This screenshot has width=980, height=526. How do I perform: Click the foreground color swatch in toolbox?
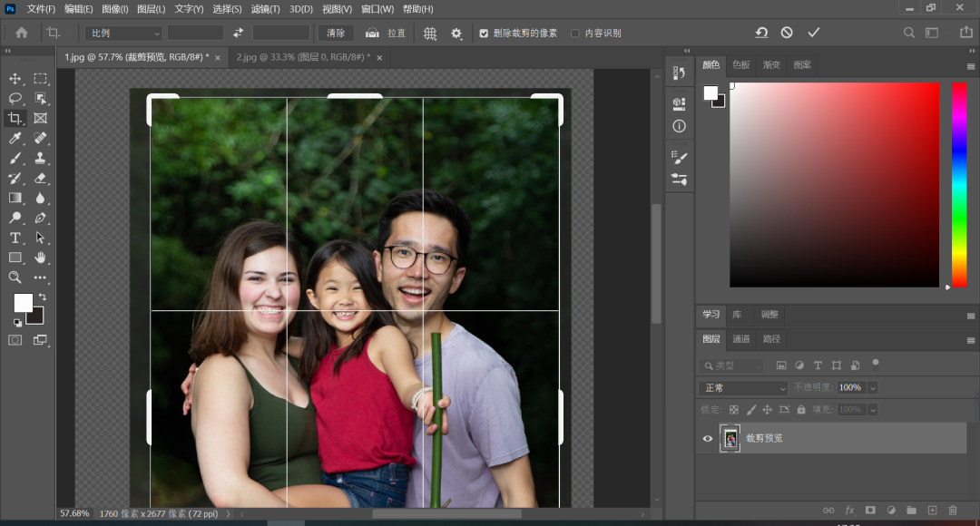point(23,303)
